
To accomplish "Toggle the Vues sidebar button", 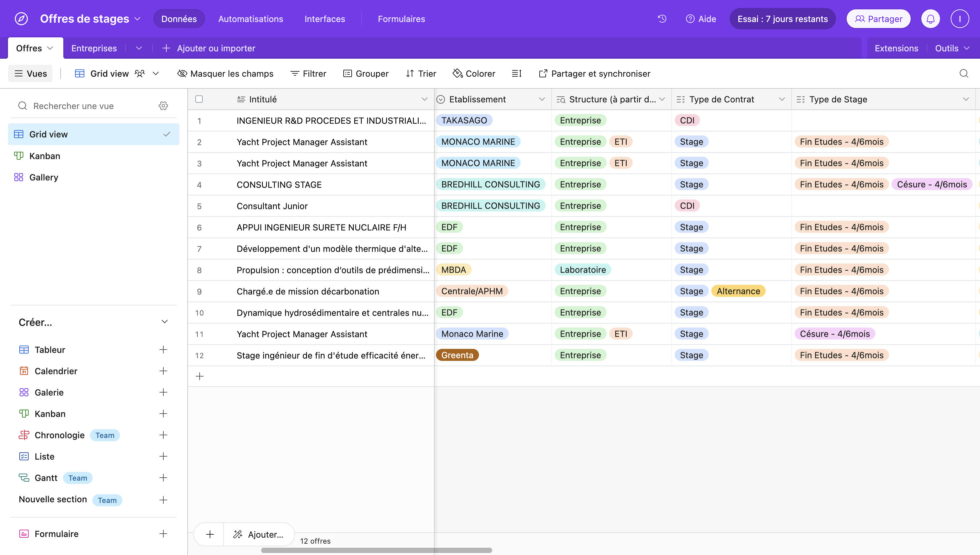I will click(30, 74).
